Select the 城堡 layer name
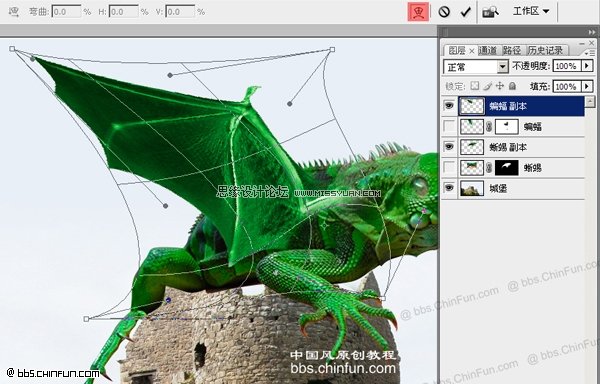 tap(498, 188)
